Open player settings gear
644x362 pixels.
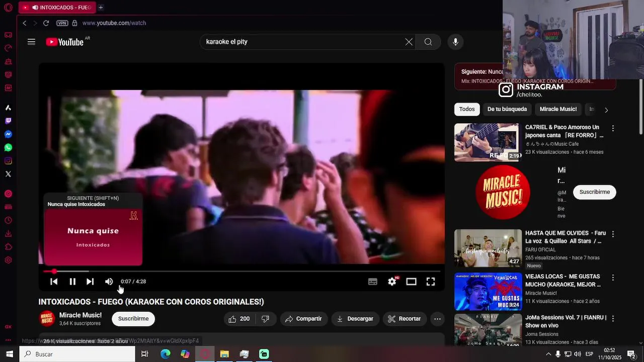[x=392, y=282]
